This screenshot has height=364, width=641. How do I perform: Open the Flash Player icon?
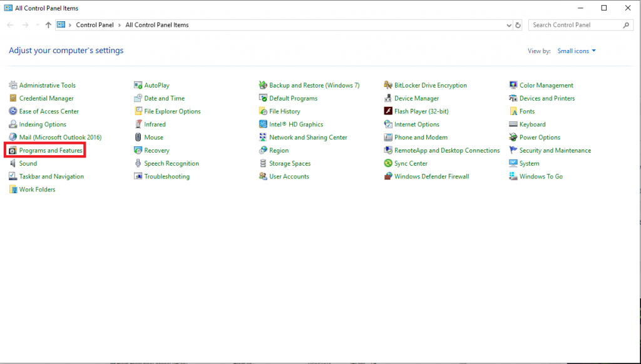coord(388,111)
